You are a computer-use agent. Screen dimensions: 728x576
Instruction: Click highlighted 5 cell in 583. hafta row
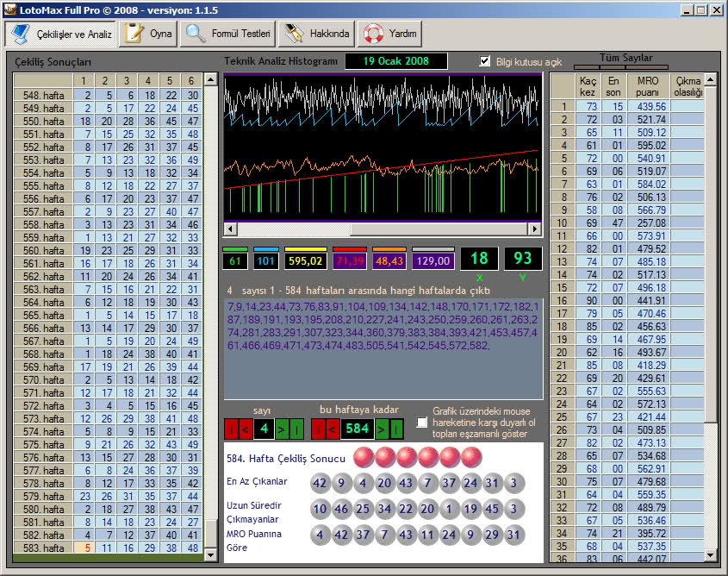tap(84, 548)
